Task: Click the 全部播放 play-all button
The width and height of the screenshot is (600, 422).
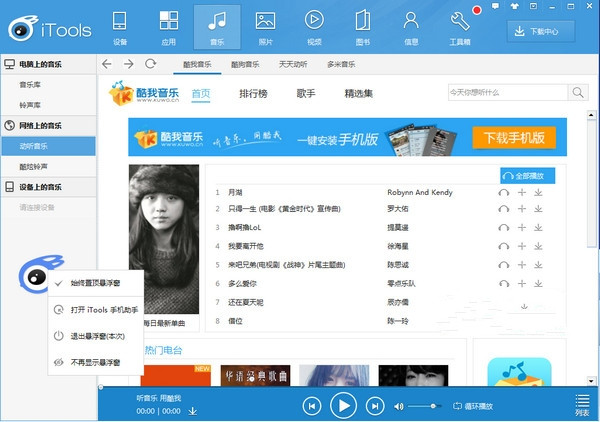Action: [526, 175]
